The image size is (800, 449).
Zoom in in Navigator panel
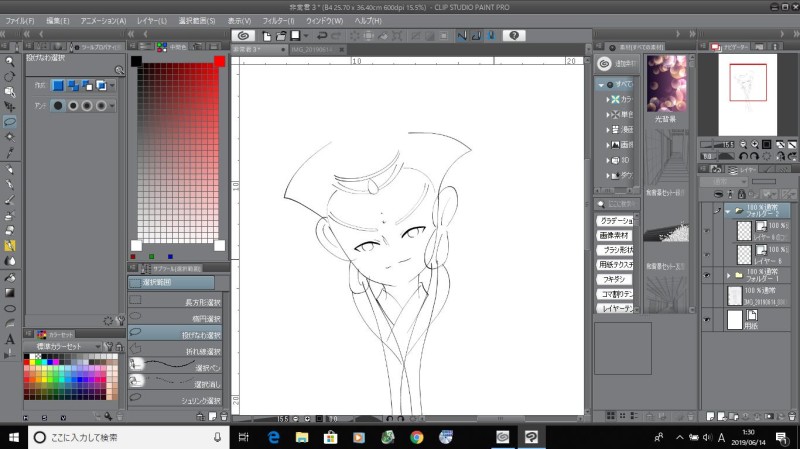coord(754,144)
